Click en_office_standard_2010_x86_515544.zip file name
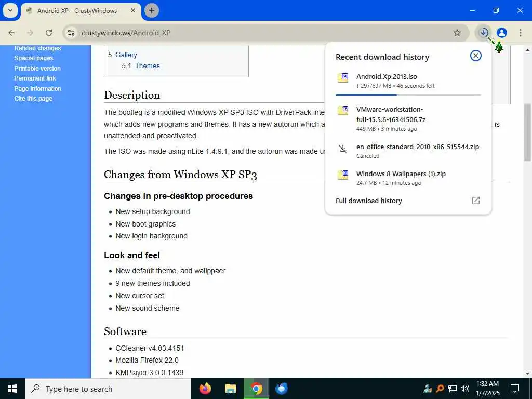Image resolution: width=532 pixels, height=399 pixels. [418, 147]
